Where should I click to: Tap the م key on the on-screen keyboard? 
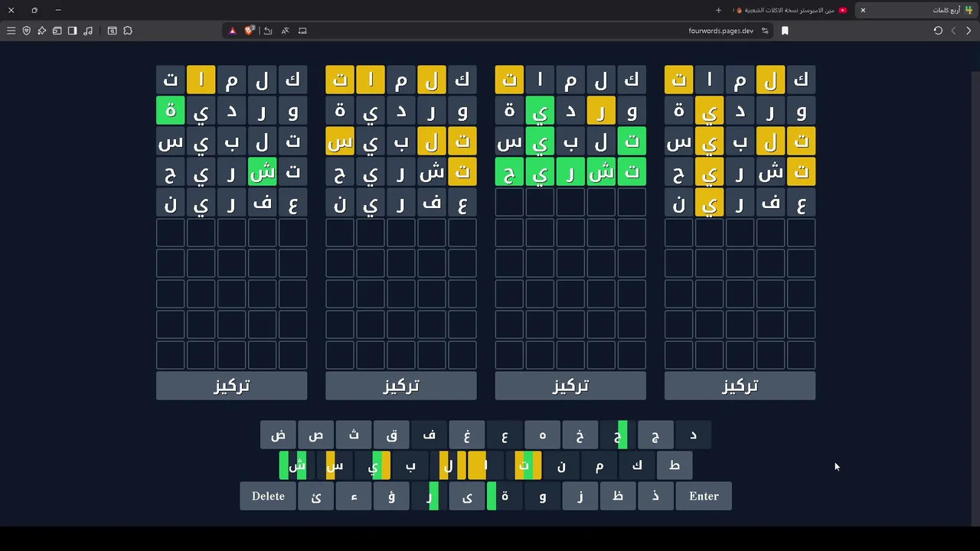point(599,465)
